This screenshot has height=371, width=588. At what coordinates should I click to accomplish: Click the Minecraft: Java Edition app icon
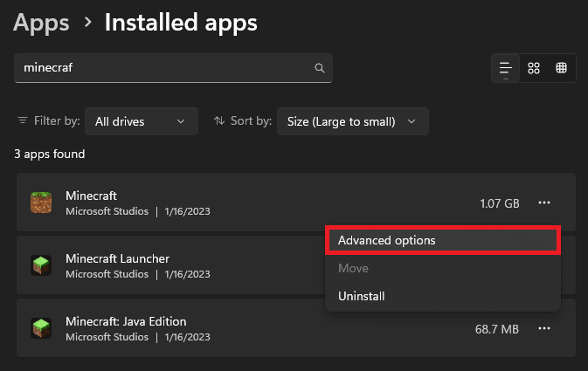tap(41, 328)
